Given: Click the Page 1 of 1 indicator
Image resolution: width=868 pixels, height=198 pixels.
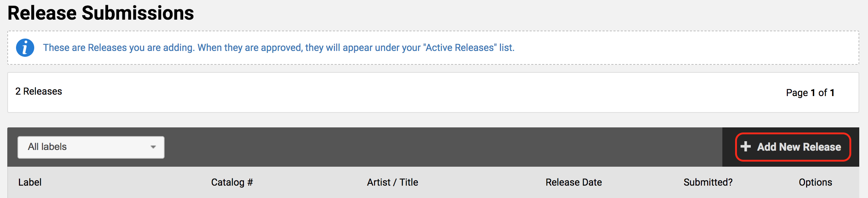Looking at the screenshot, I should [x=810, y=93].
